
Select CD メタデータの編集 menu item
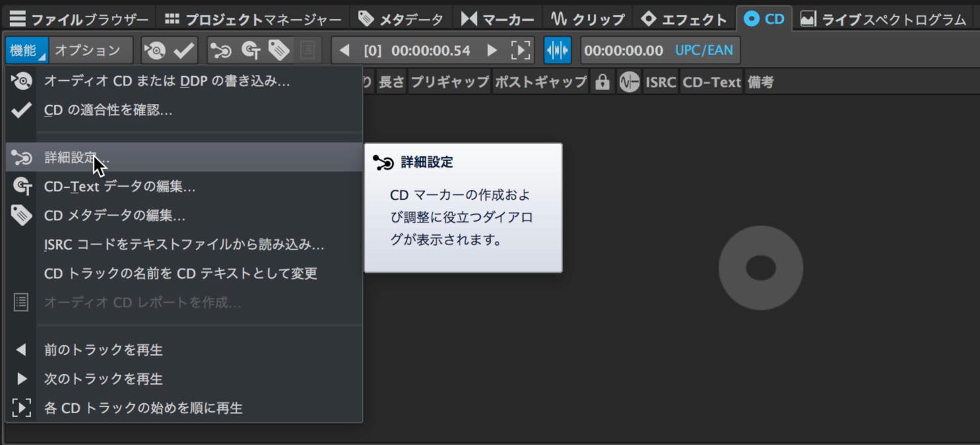click(184, 216)
